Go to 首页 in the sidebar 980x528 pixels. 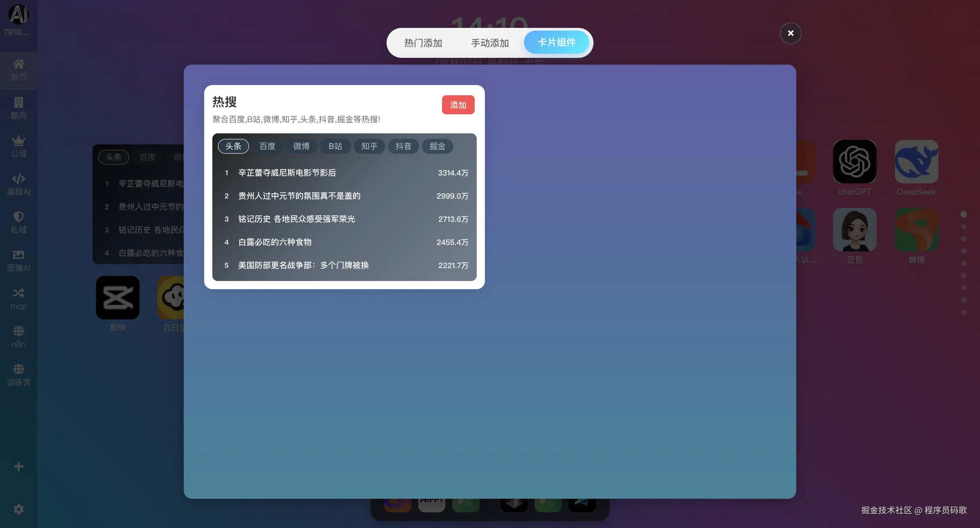coord(18,70)
